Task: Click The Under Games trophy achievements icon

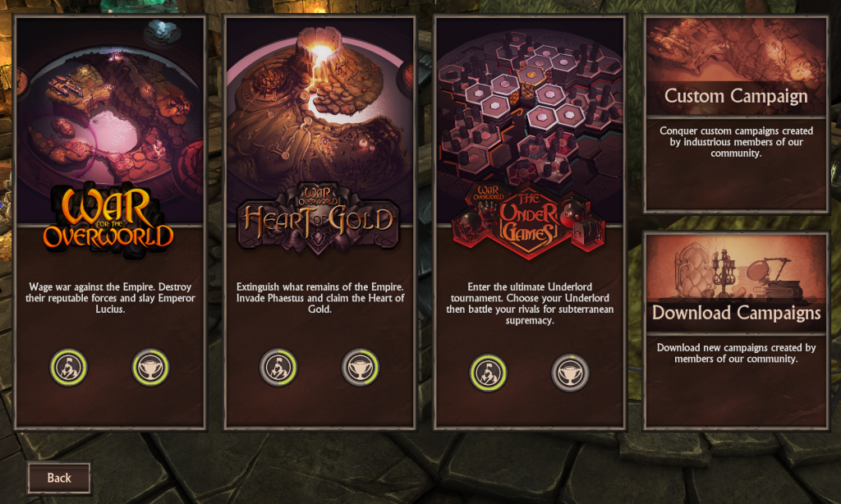Action: (570, 373)
